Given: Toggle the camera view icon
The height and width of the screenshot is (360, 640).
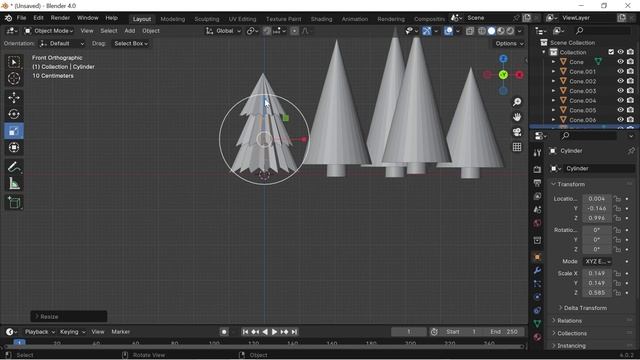Looking at the screenshot, I should coord(517,132).
